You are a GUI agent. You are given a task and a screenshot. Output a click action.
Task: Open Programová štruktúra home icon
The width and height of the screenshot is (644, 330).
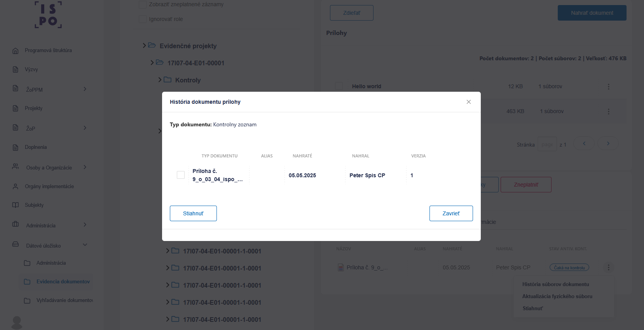pyautogui.click(x=16, y=51)
